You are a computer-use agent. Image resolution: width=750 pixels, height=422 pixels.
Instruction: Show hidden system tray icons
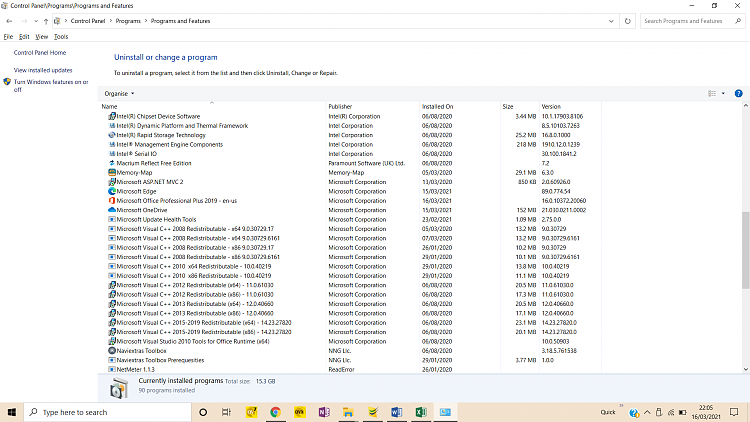click(647, 412)
